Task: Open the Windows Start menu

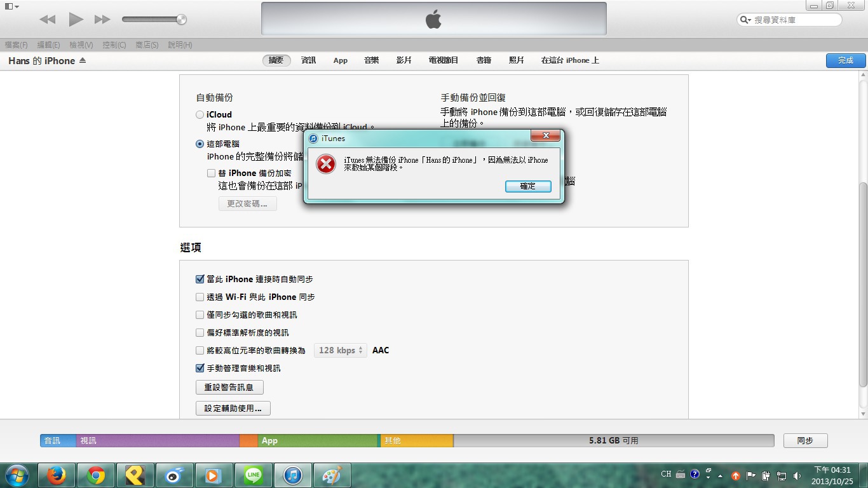Action: (17, 475)
